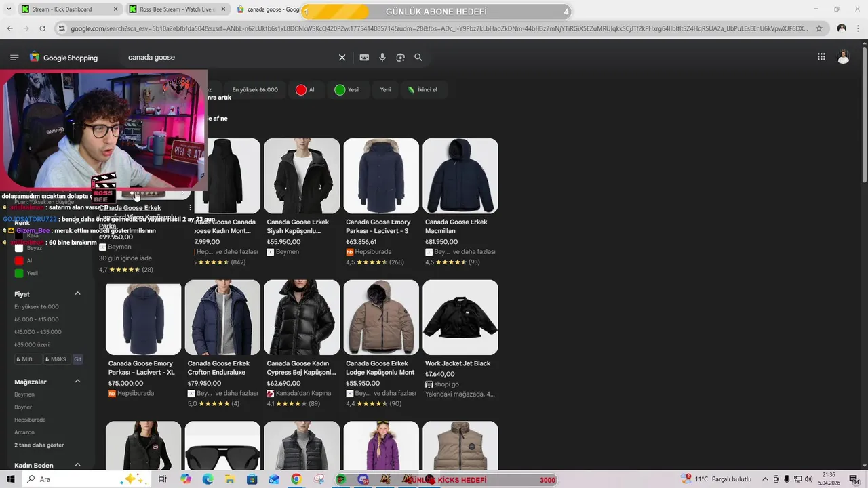Open the Google account avatar menu
This screenshot has height=488, width=868.
tap(844, 57)
